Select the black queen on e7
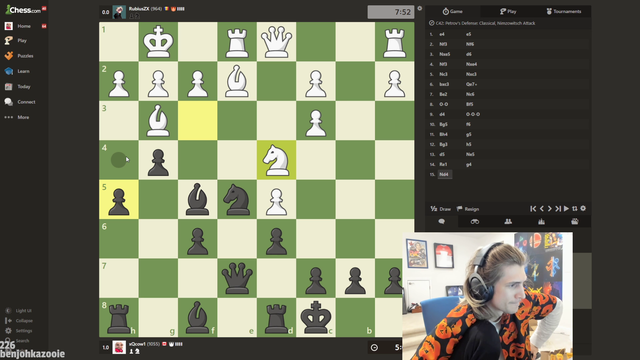This screenshot has height=360, width=640. (237, 278)
